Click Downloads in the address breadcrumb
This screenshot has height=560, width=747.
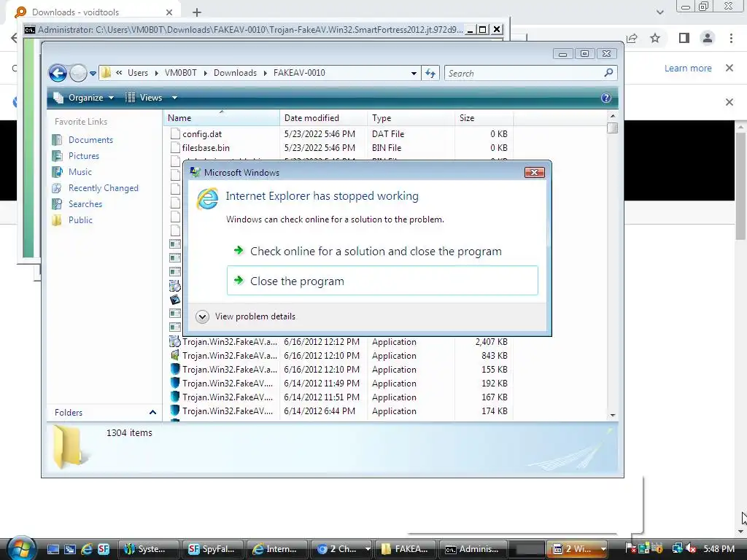(x=235, y=73)
